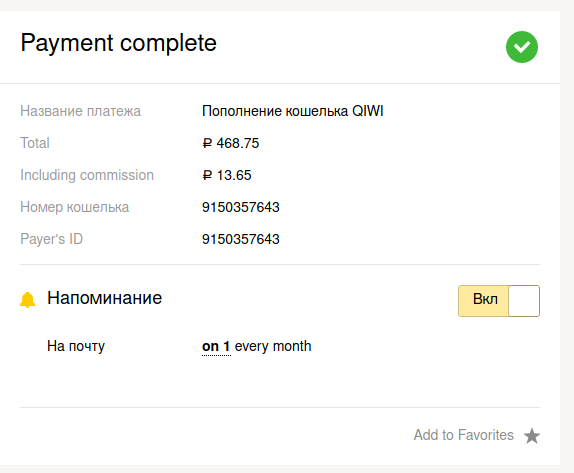Click the gray favorites star icon

[532, 436]
